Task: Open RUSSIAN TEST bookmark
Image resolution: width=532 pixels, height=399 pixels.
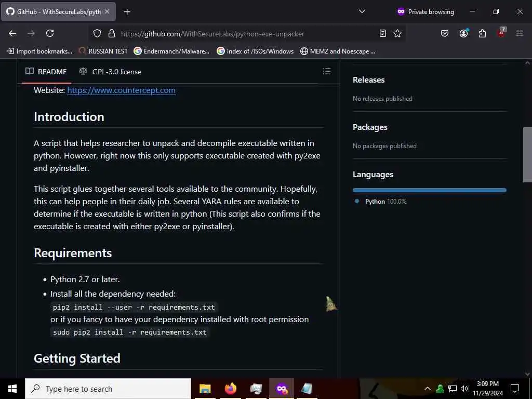Action: (x=103, y=51)
